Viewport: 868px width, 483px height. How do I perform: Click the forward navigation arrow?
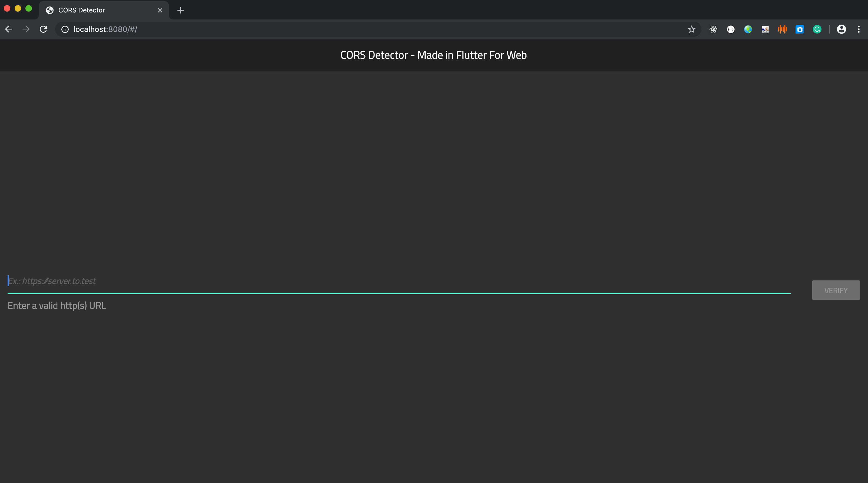coord(26,29)
